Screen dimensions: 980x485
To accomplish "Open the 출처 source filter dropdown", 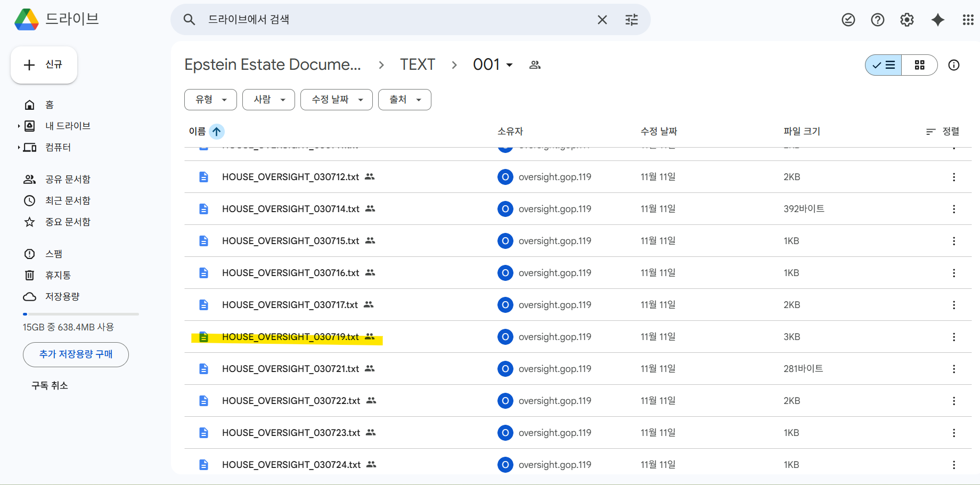I will [x=405, y=100].
